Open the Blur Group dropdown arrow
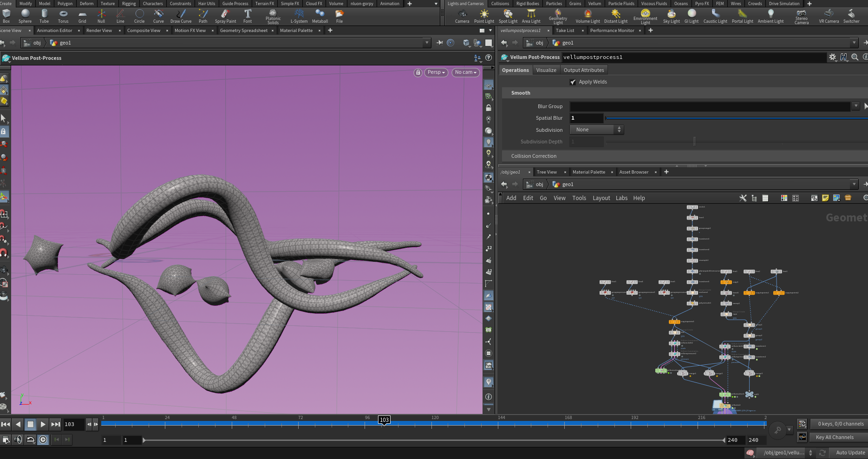 (x=856, y=106)
